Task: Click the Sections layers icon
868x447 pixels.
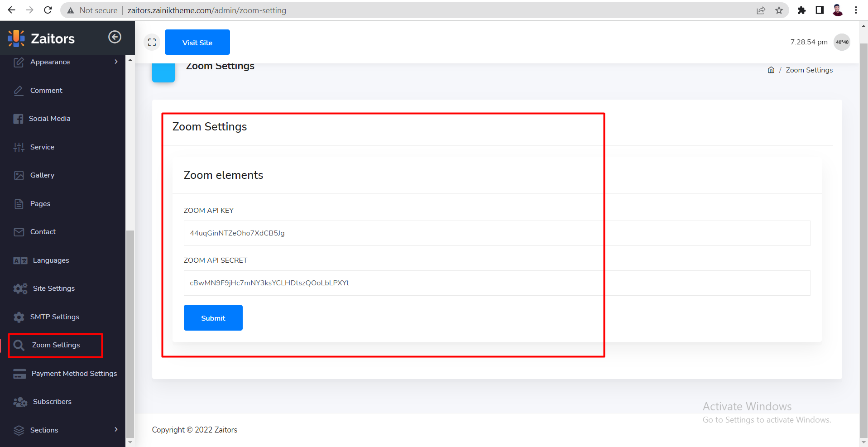Action: 19,430
